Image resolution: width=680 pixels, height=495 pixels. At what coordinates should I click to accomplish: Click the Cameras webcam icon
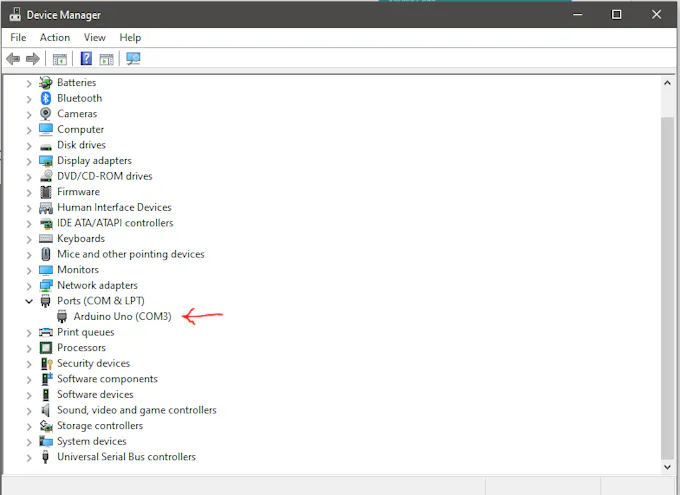(x=46, y=114)
